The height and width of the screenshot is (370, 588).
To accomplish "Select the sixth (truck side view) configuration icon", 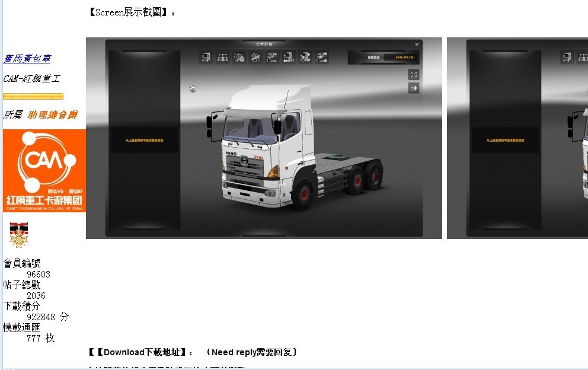I will [289, 58].
